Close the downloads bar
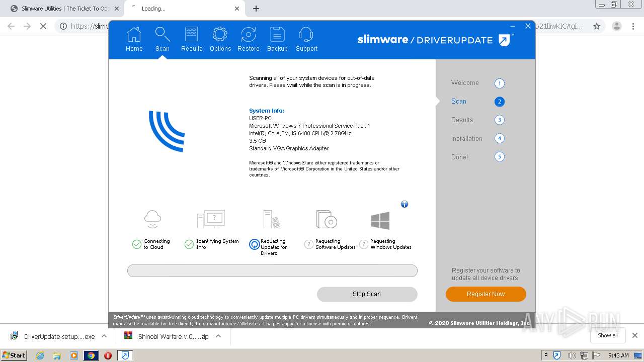This screenshot has height=362, width=644. pyautogui.click(x=635, y=335)
